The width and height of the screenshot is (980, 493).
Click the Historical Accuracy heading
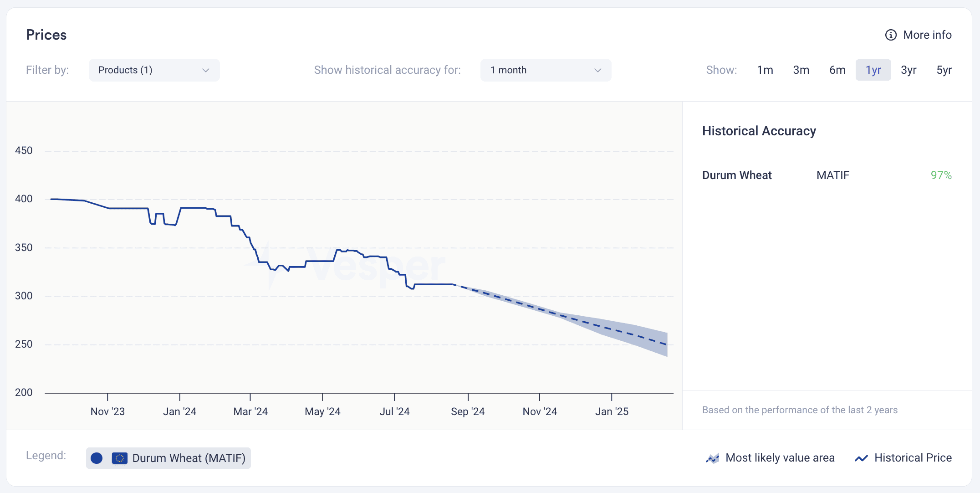tap(759, 131)
